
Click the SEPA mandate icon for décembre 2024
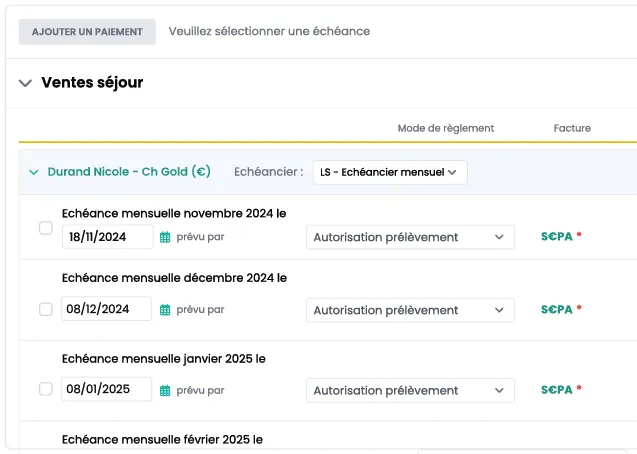557,309
